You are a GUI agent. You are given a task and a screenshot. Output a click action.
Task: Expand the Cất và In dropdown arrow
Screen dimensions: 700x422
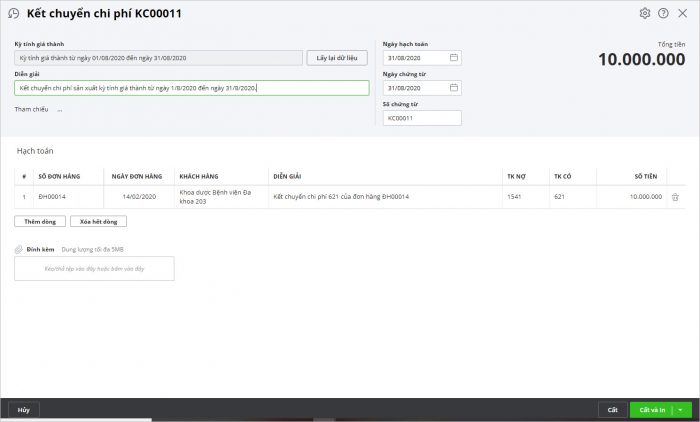(x=680, y=410)
